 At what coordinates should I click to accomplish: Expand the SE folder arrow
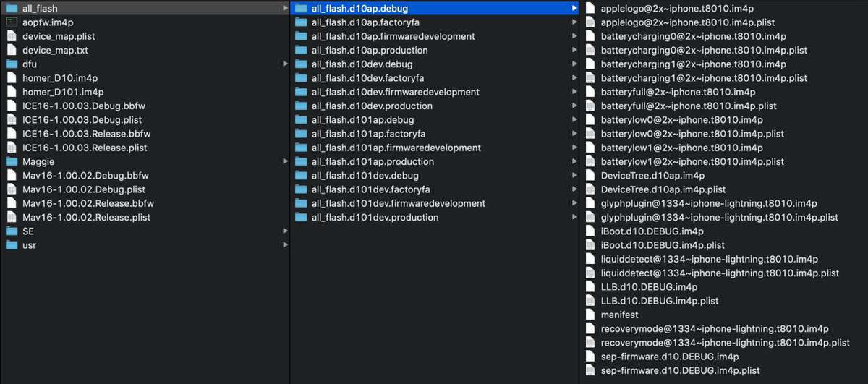click(x=284, y=231)
